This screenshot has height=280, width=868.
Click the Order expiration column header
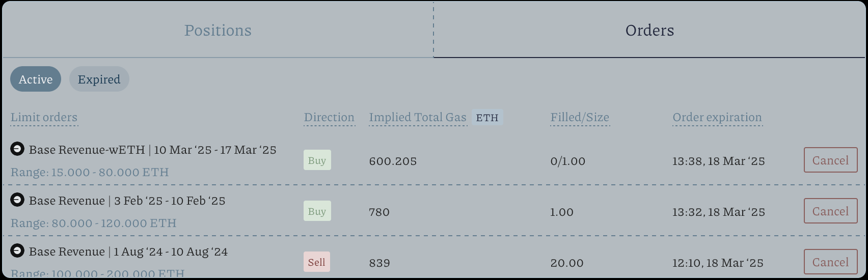point(717,118)
